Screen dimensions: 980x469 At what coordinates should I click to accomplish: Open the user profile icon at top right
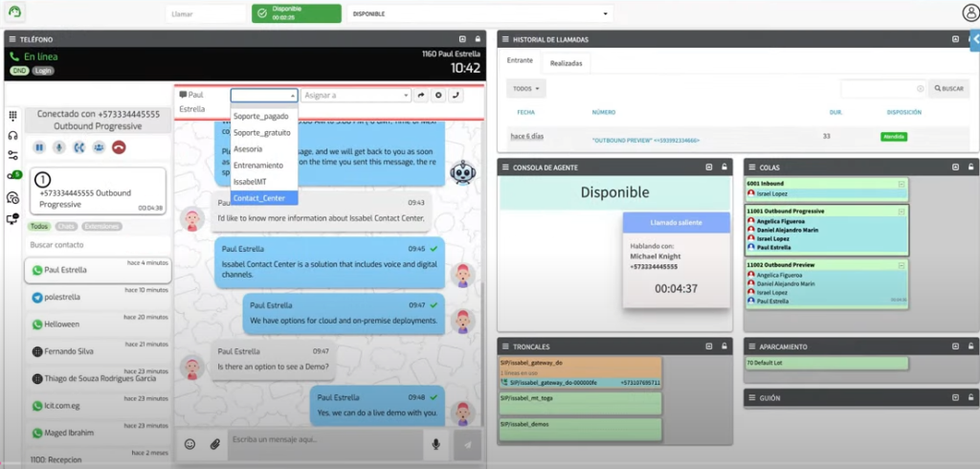970,12
